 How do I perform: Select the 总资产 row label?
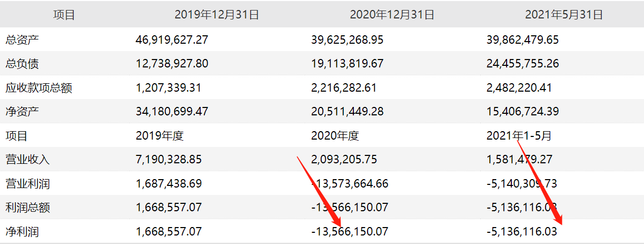22,40
